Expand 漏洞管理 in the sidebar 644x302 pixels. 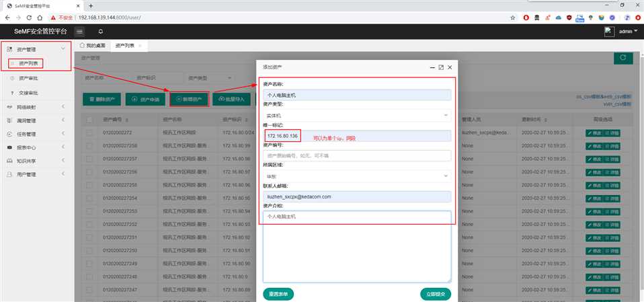36,120
